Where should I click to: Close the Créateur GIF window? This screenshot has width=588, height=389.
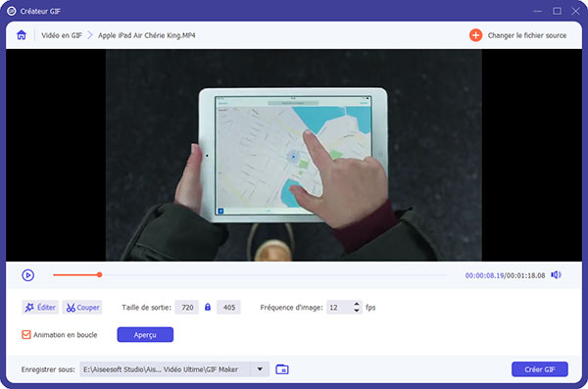(x=575, y=11)
